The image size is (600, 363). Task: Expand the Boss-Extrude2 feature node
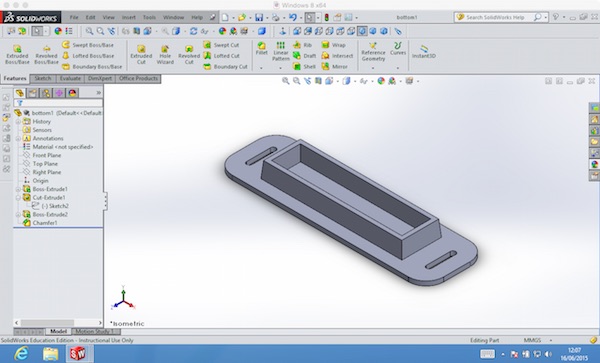(x=18, y=214)
